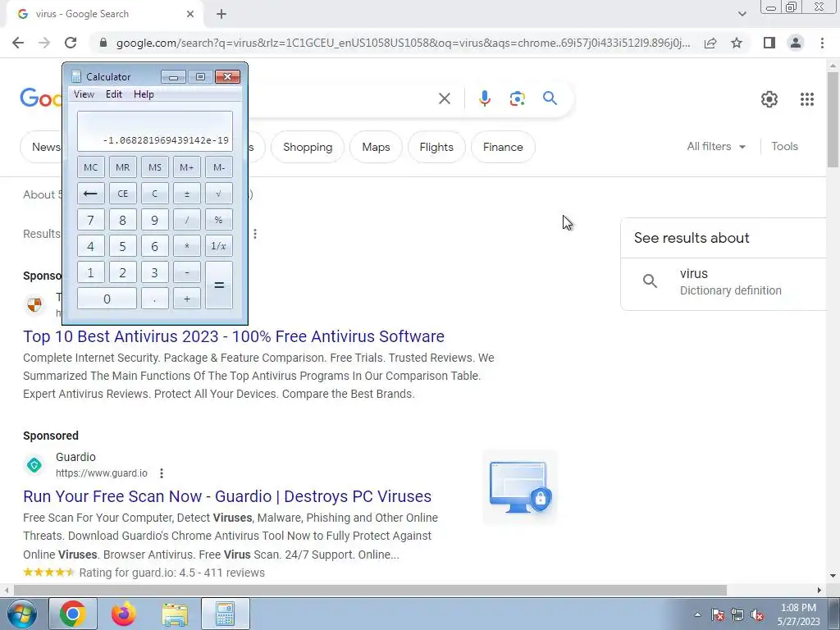
Task: Open Top 10 Best Antivirus 2023 link
Action: 234,336
